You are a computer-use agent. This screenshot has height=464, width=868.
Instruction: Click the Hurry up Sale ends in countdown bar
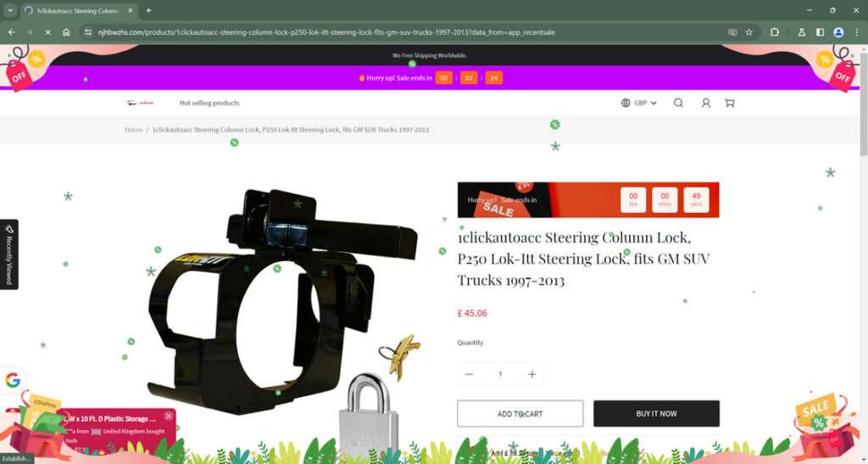(431, 78)
